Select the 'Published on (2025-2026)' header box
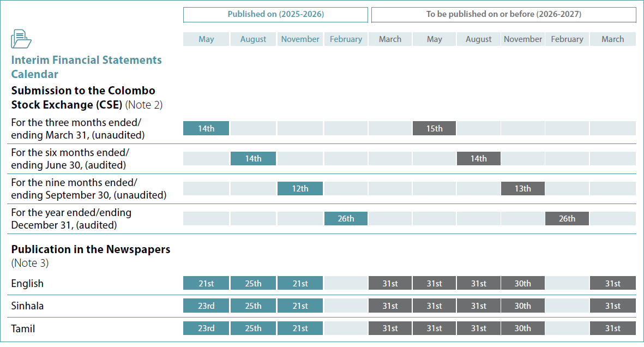Viewport: 644px width, 347px height. pos(275,14)
